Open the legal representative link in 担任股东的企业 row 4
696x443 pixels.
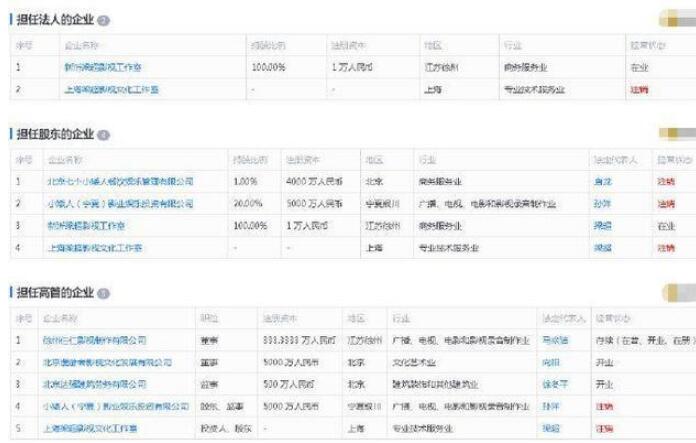(x=603, y=248)
